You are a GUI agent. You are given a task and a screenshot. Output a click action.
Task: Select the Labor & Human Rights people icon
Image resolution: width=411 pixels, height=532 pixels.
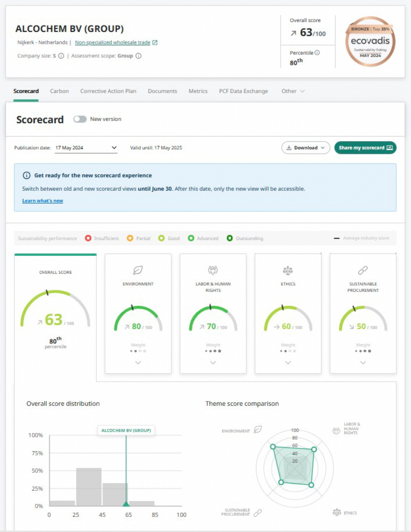point(213,270)
